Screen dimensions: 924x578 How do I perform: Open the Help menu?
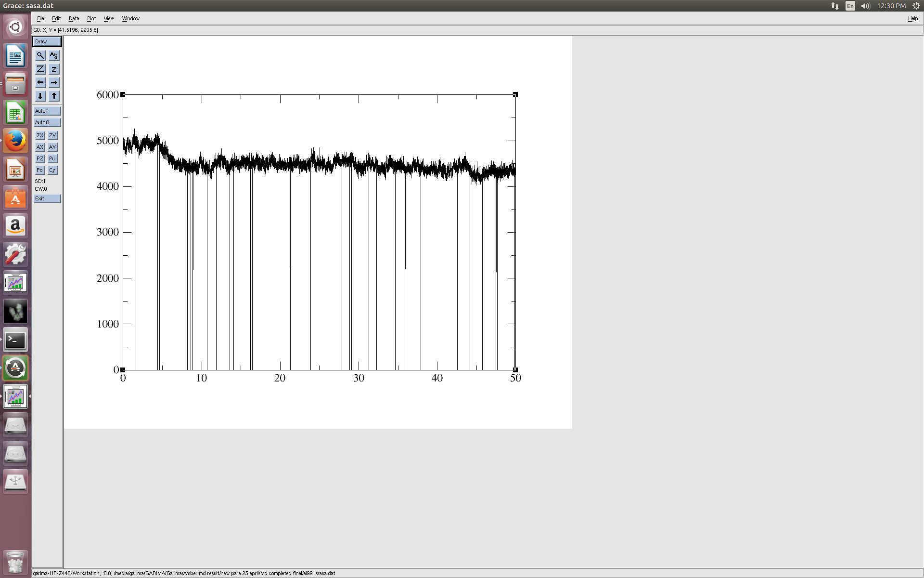912,18
